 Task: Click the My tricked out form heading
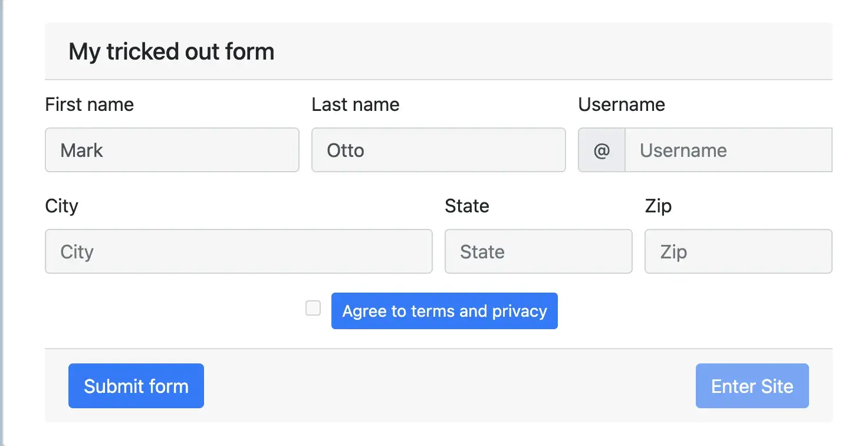click(x=172, y=52)
